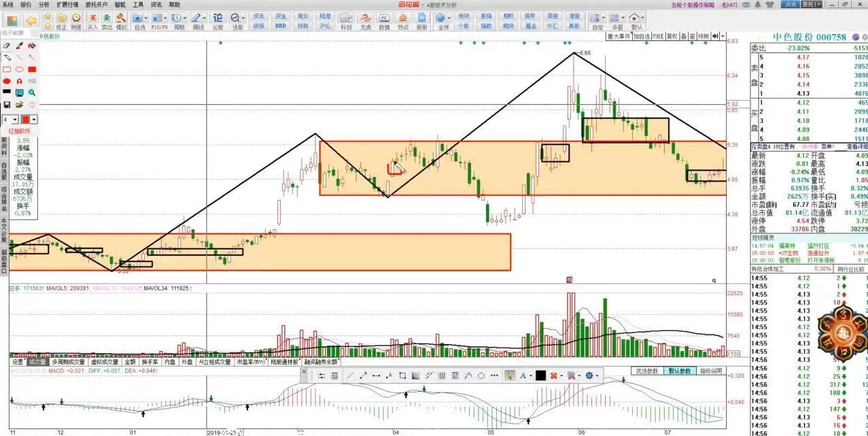
Task: Open the 扩展行情 menu
Action: click(x=67, y=4)
